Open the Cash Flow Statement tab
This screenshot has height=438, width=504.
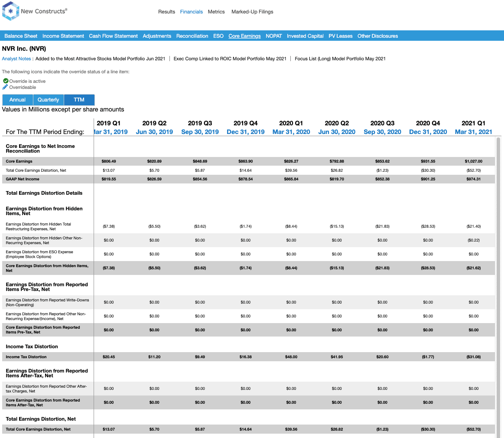[113, 36]
